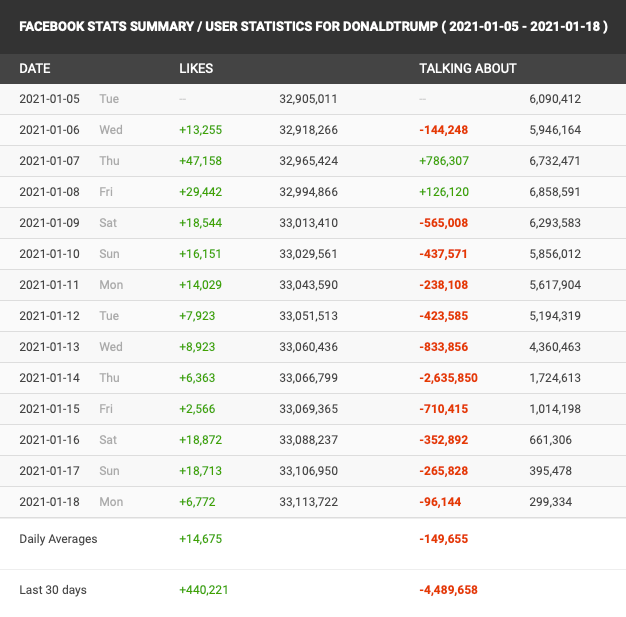The width and height of the screenshot is (626, 617).
Task: Select the Facebook Stats Summary title
Action: point(313,26)
